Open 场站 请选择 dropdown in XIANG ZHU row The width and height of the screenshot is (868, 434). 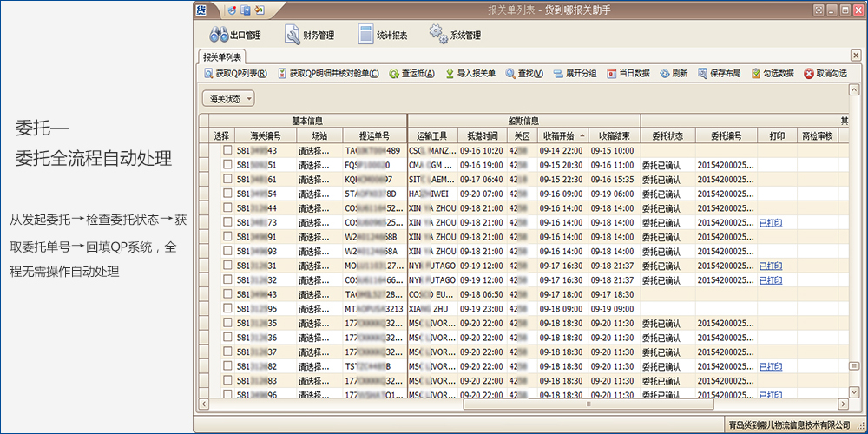[319, 308]
